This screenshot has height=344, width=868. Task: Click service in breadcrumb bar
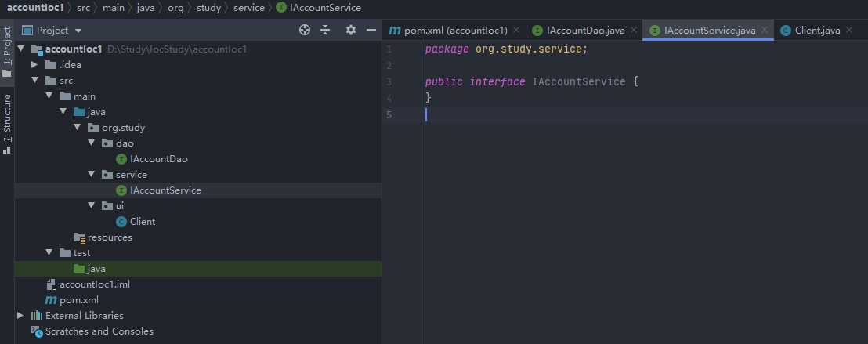click(x=249, y=8)
